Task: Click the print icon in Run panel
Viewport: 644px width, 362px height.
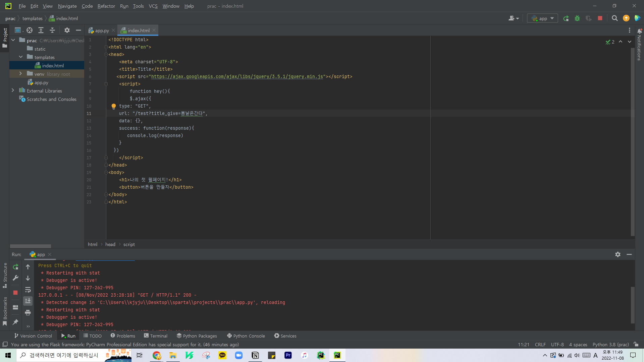Action: (x=28, y=313)
